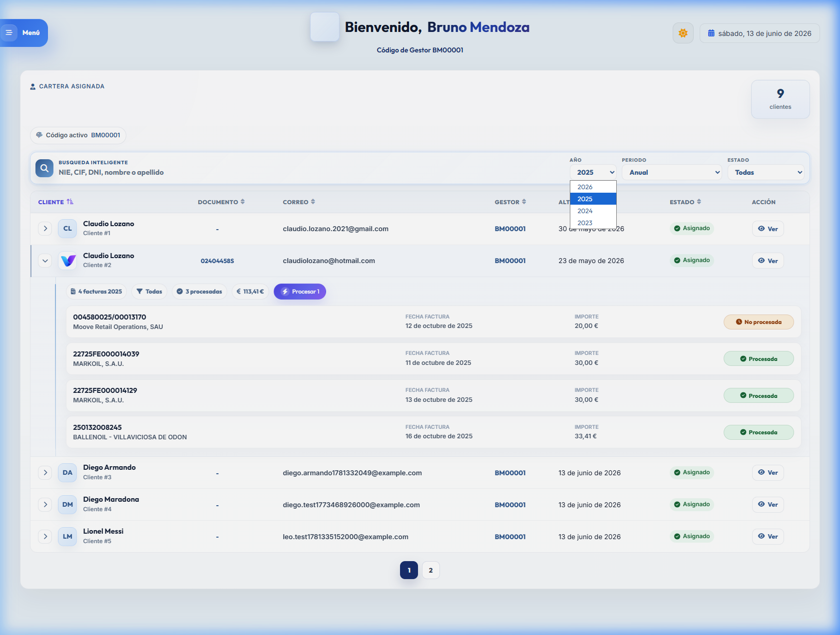Go to page 1 of pagination
The image size is (840, 635).
click(x=409, y=570)
